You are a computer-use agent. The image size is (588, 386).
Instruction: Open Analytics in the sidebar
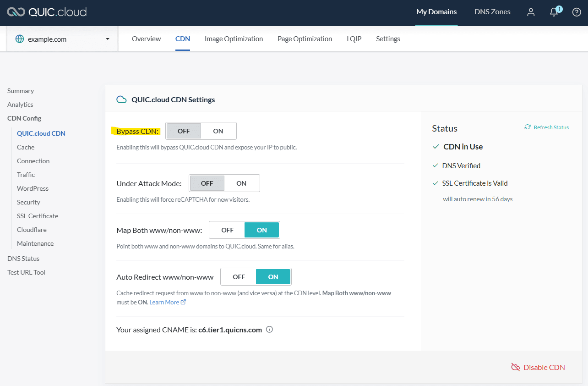[x=20, y=105]
